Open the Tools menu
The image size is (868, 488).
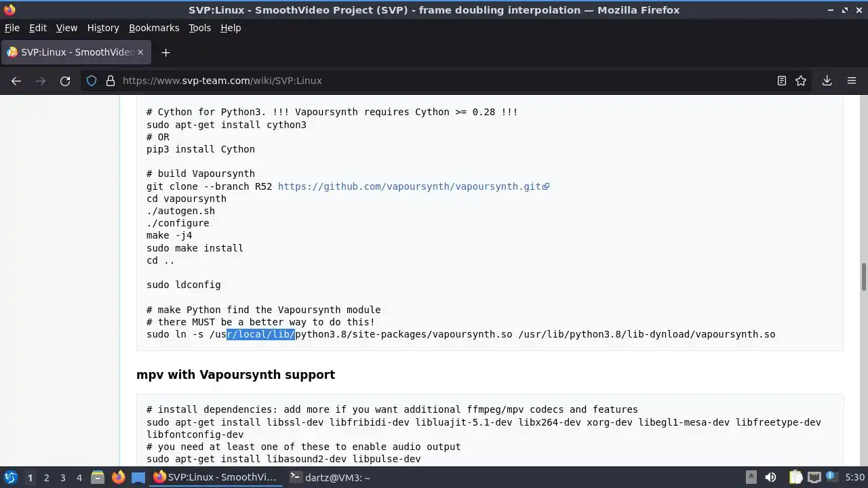coord(199,28)
